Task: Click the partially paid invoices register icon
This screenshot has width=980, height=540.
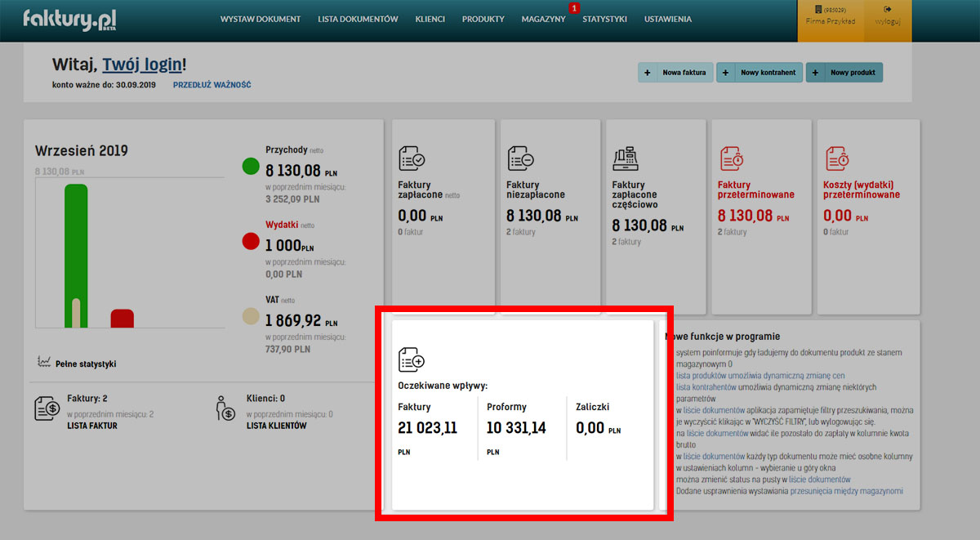Action: pos(626,158)
